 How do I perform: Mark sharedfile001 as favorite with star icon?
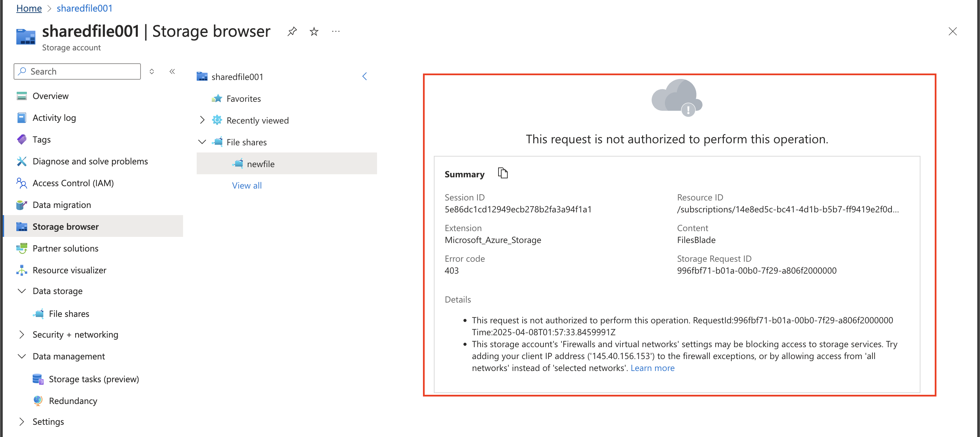pos(314,31)
